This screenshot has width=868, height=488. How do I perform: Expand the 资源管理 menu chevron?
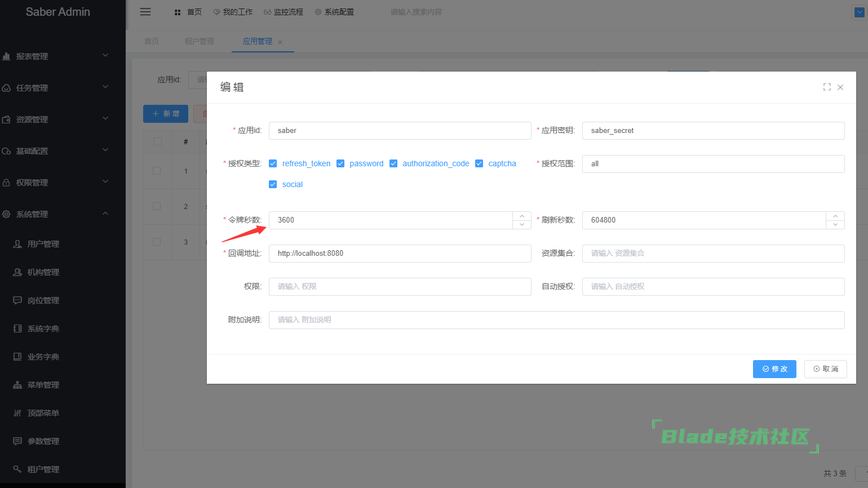tap(105, 118)
